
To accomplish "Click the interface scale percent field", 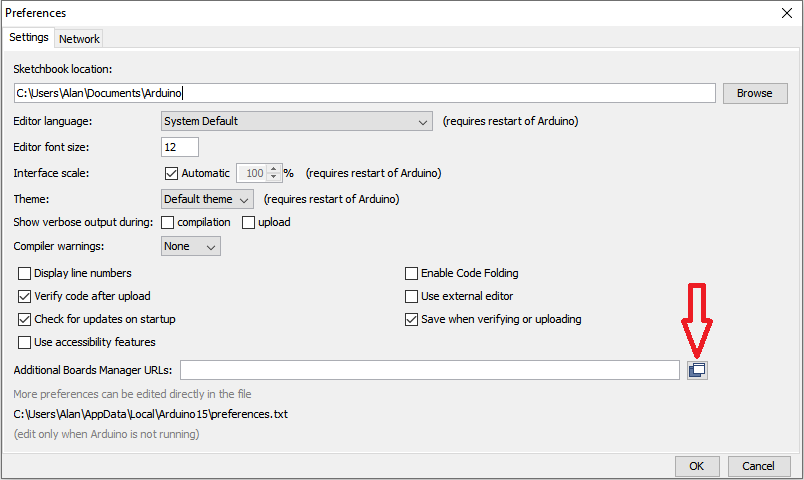I will tap(252, 173).
